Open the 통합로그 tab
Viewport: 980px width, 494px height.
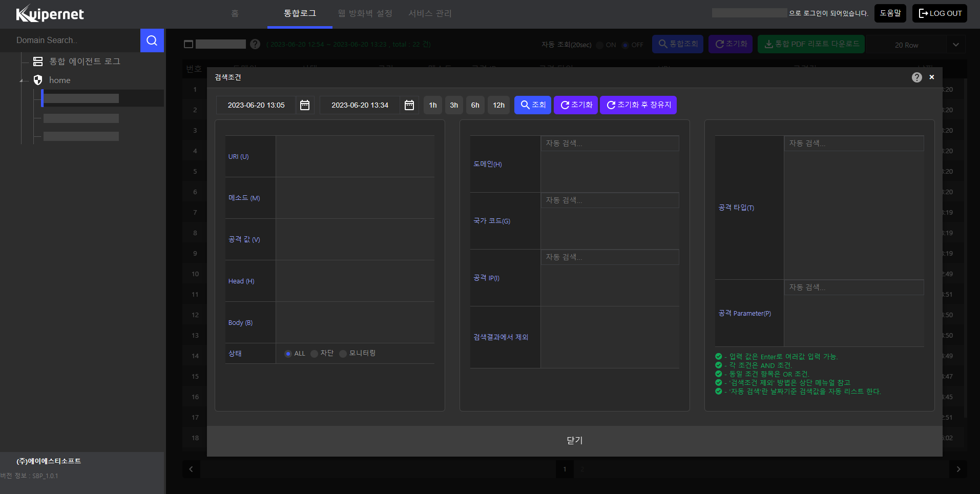point(300,13)
